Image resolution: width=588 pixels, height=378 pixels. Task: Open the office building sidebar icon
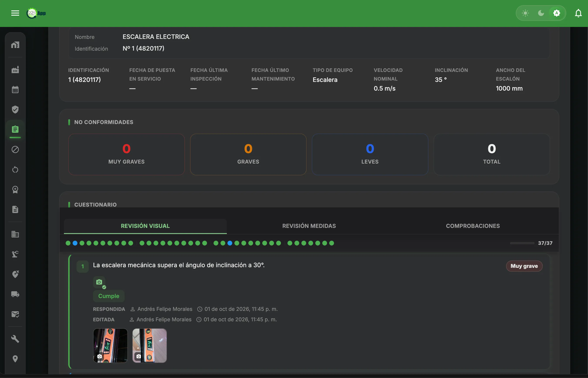click(15, 234)
